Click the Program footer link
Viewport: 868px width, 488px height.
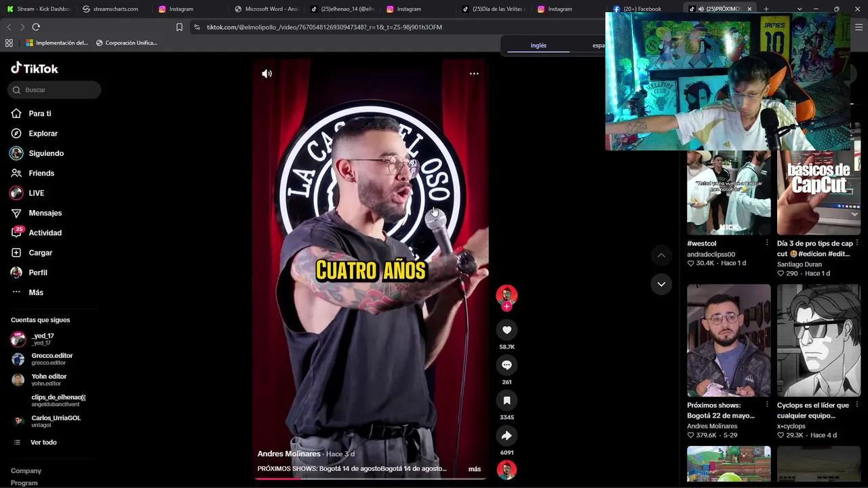coord(24,483)
